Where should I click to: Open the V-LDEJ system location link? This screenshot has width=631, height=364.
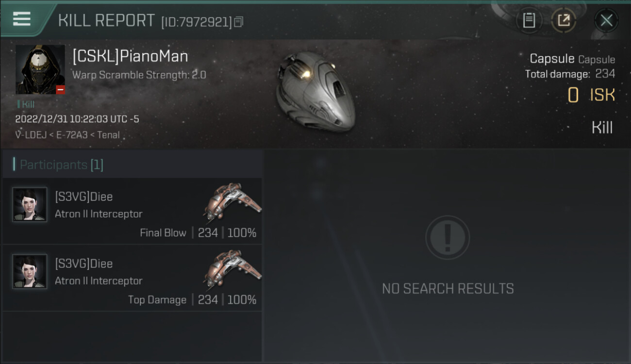point(31,135)
